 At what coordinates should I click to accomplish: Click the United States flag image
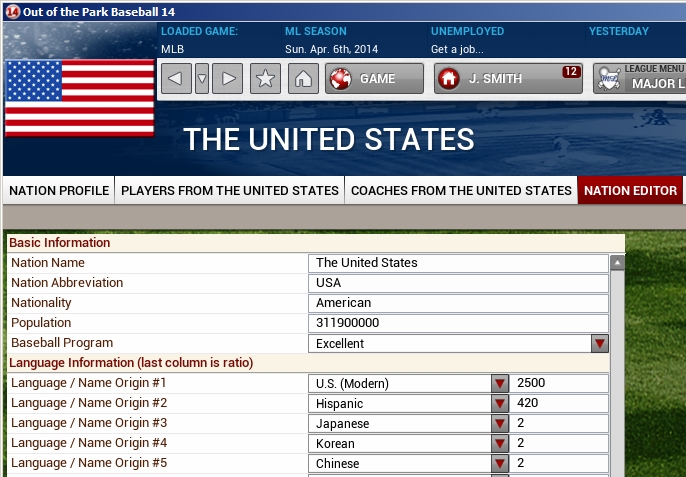(80, 98)
